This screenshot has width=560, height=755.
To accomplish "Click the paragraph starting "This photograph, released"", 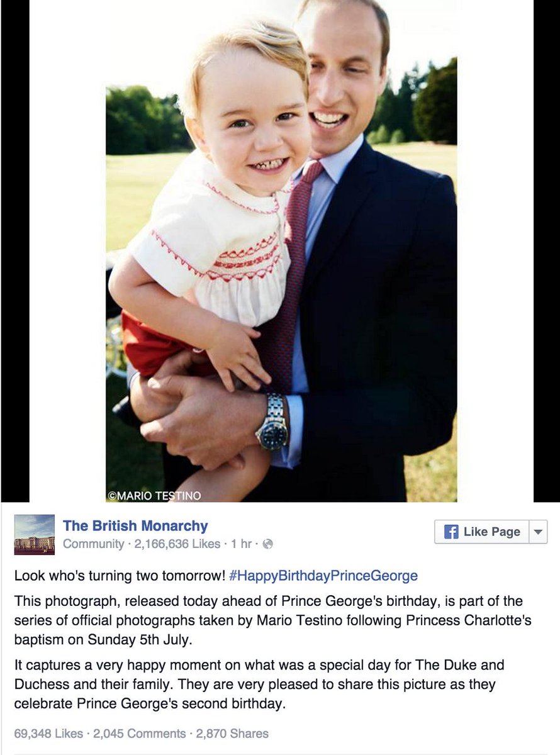I will [272, 620].
